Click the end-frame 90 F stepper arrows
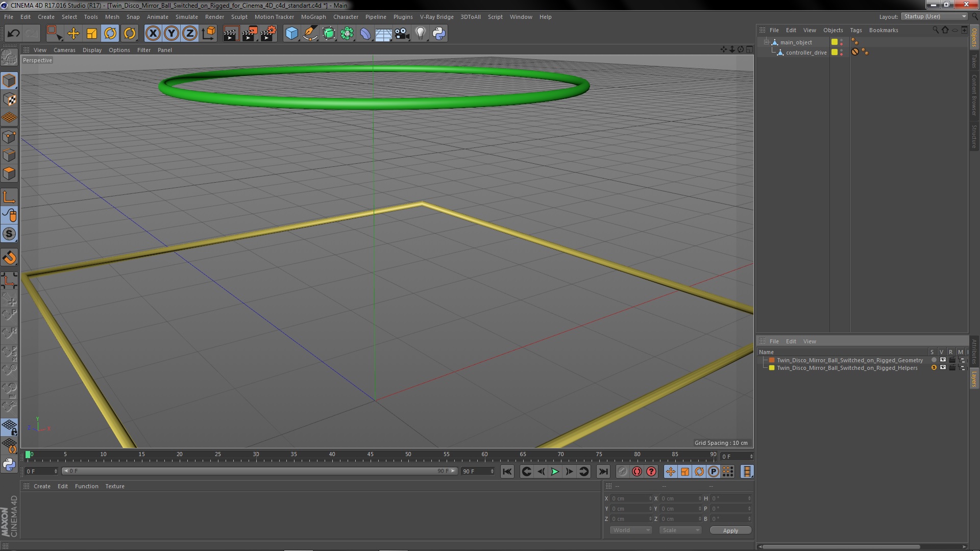The height and width of the screenshot is (551, 980). pyautogui.click(x=492, y=471)
